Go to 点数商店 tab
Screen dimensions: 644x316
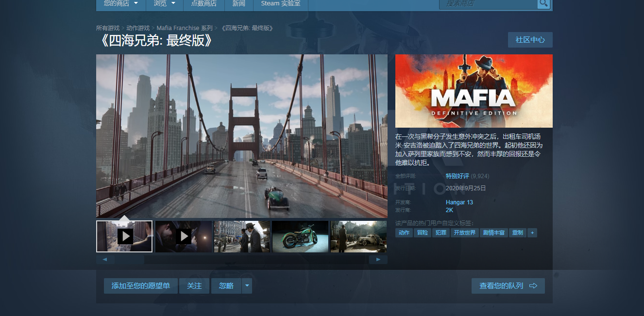click(x=203, y=4)
